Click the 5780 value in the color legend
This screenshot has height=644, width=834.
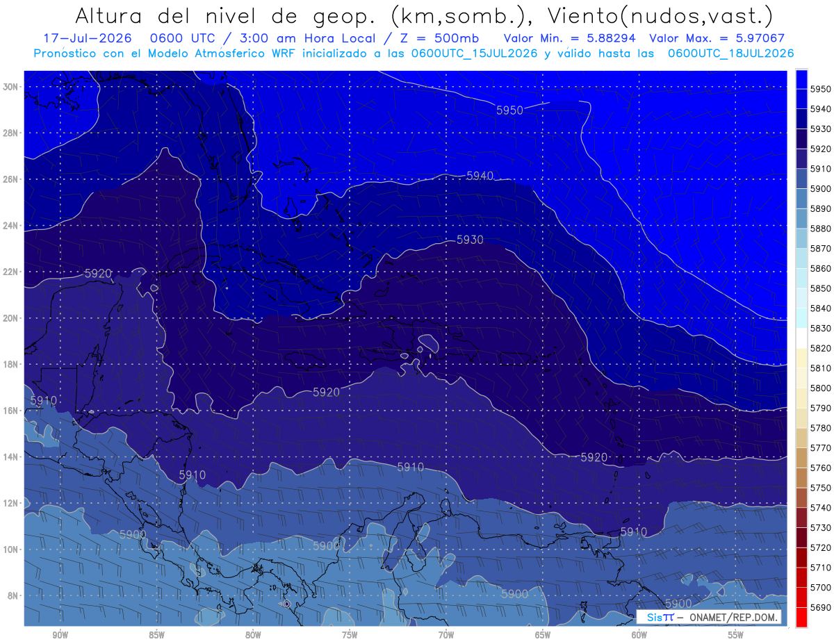tap(820, 428)
